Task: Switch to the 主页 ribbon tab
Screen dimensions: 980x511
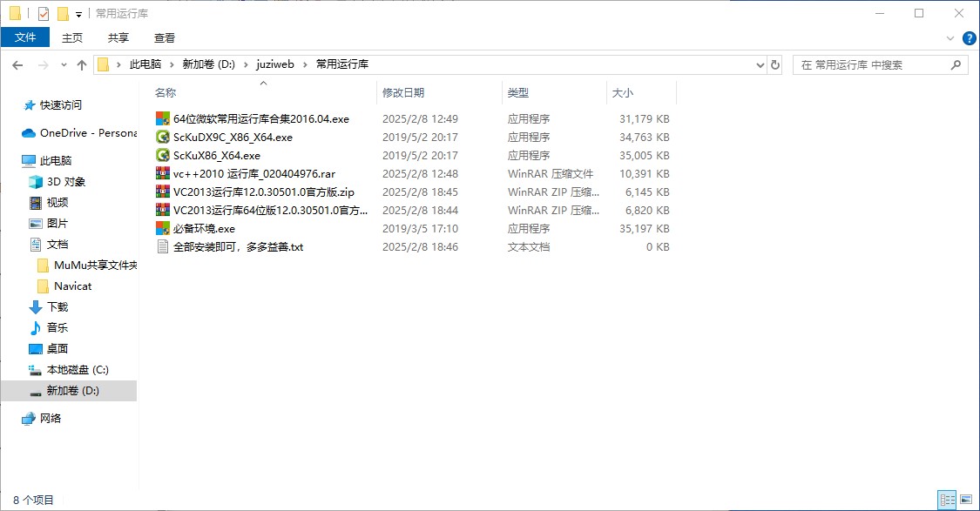Action: pos(72,38)
